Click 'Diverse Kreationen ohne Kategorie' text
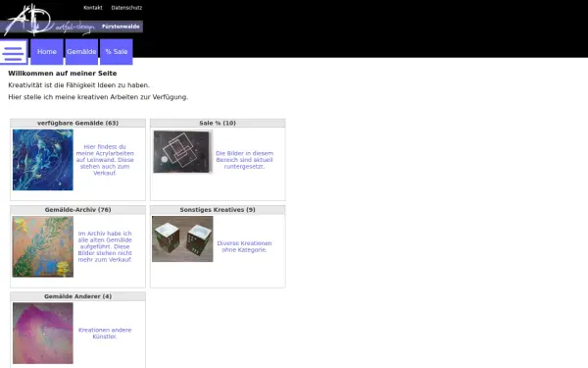This screenshot has width=588, height=368. [x=244, y=246]
